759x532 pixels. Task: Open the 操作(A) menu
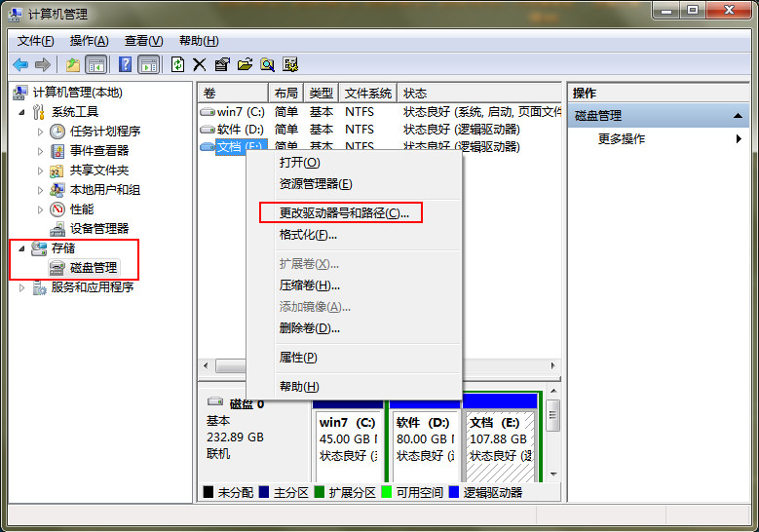pyautogui.click(x=89, y=40)
